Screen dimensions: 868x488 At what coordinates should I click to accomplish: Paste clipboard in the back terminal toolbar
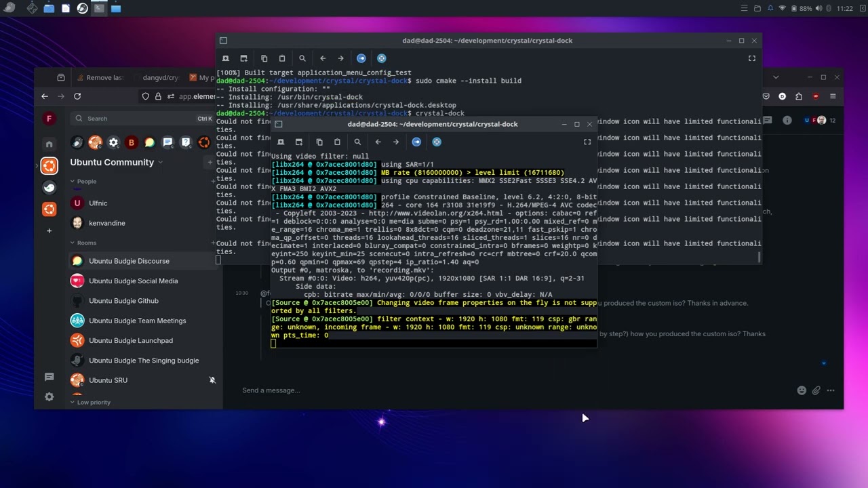(x=282, y=58)
